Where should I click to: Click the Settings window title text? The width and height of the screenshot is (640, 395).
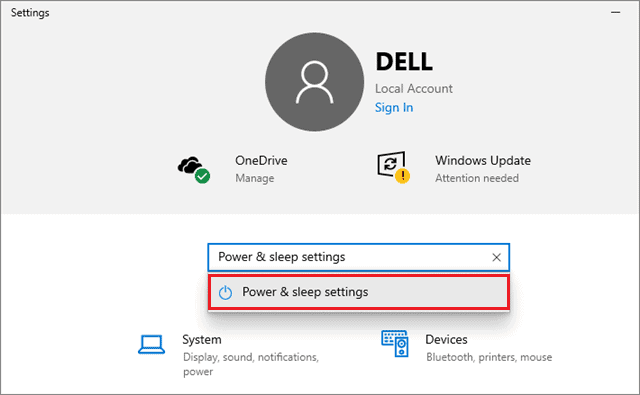pos(30,13)
